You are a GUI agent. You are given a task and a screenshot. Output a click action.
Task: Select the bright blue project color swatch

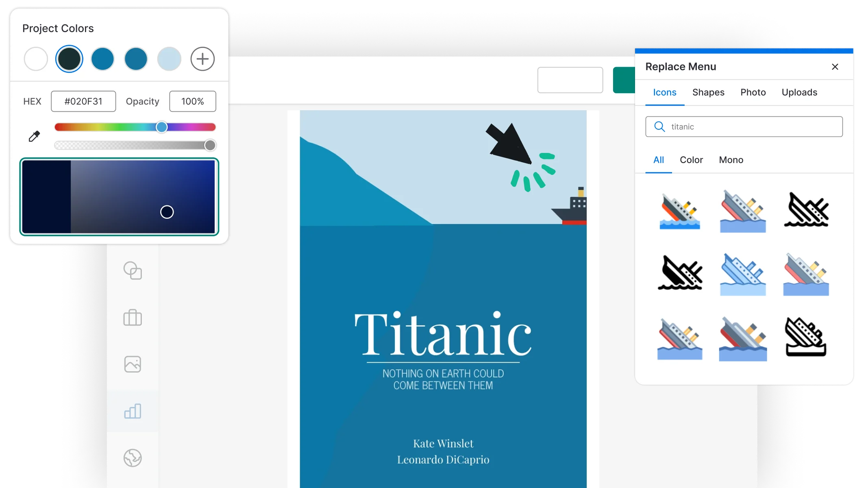point(102,59)
